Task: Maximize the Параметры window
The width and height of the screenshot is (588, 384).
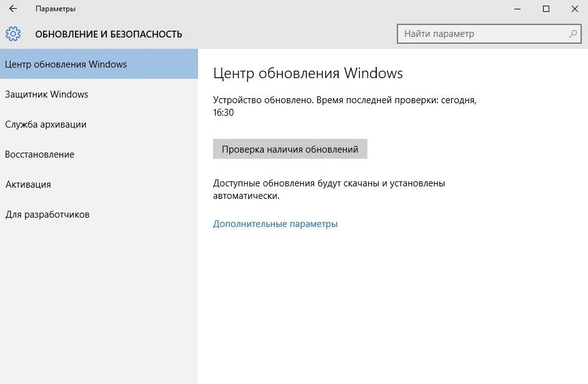Action: click(x=546, y=9)
